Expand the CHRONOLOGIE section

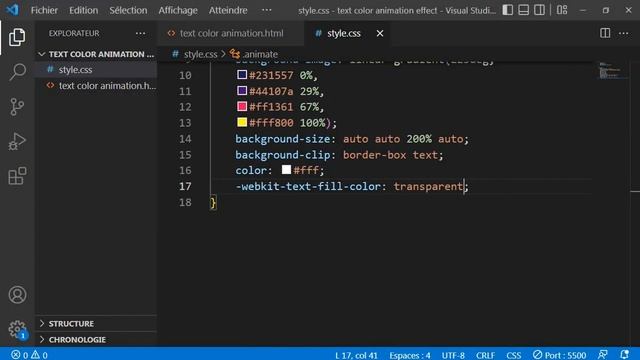click(x=96, y=339)
